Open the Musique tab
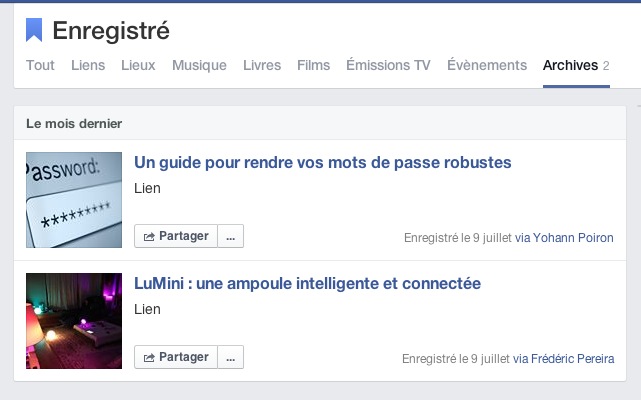641x400 pixels. click(199, 66)
